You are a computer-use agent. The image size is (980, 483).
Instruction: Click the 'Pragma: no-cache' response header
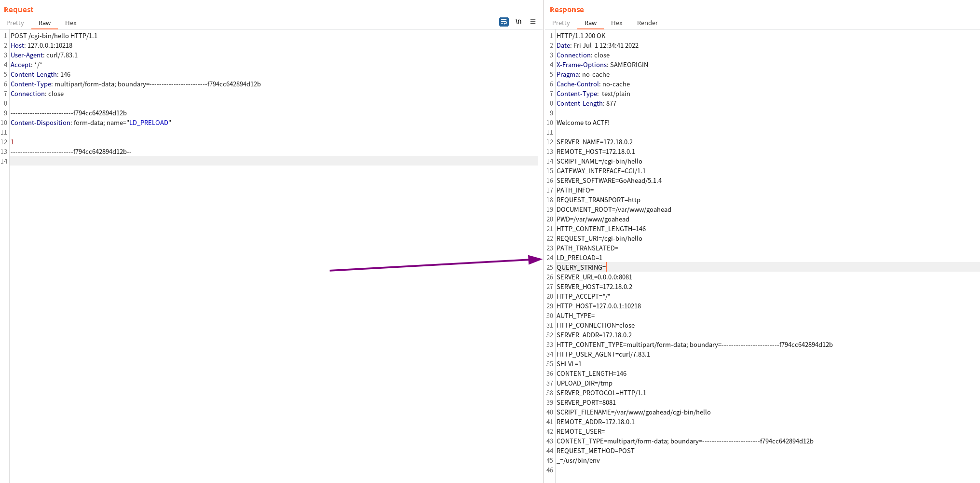(x=583, y=74)
